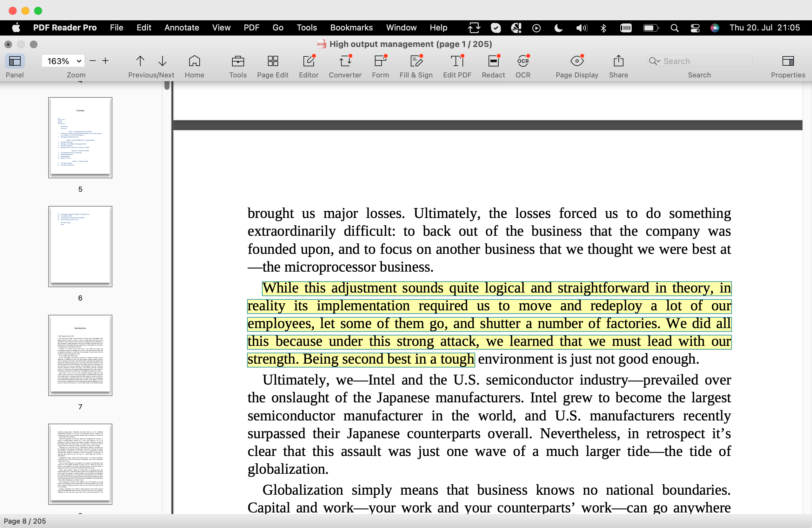This screenshot has width=812, height=528.
Task: Open the Page Display options
Action: click(576, 61)
